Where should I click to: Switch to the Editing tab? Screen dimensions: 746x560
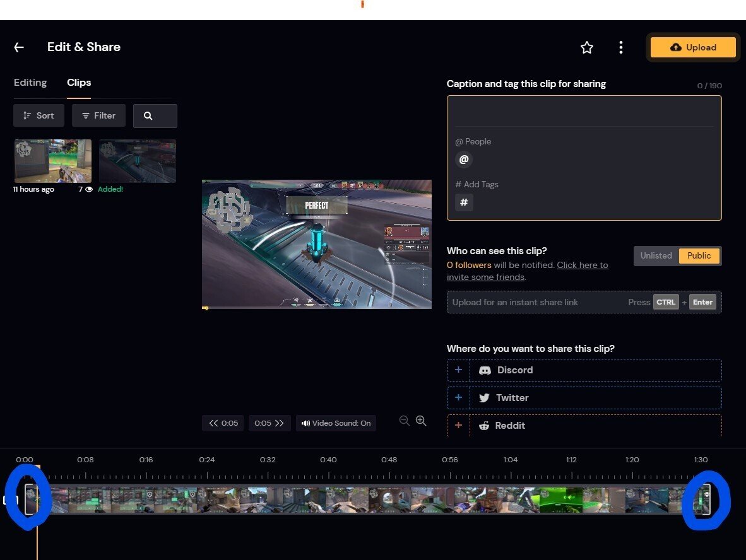tap(30, 82)
